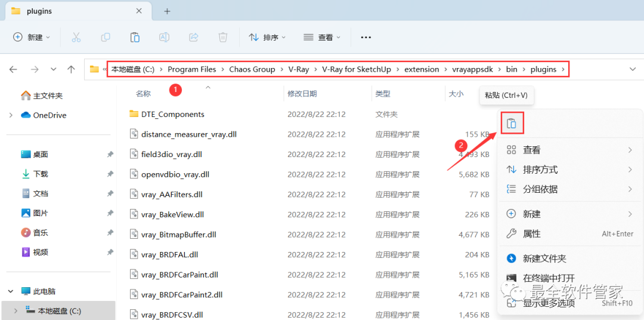Click Program Files in address breadcrumb
Viewport: 644px width, 320px height.
click(192, 69)
